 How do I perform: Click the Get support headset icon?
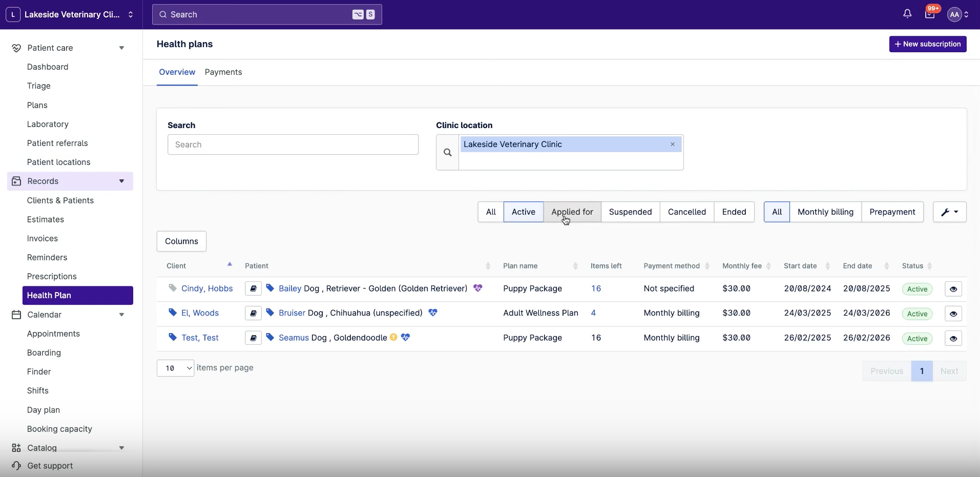[16, 466]
